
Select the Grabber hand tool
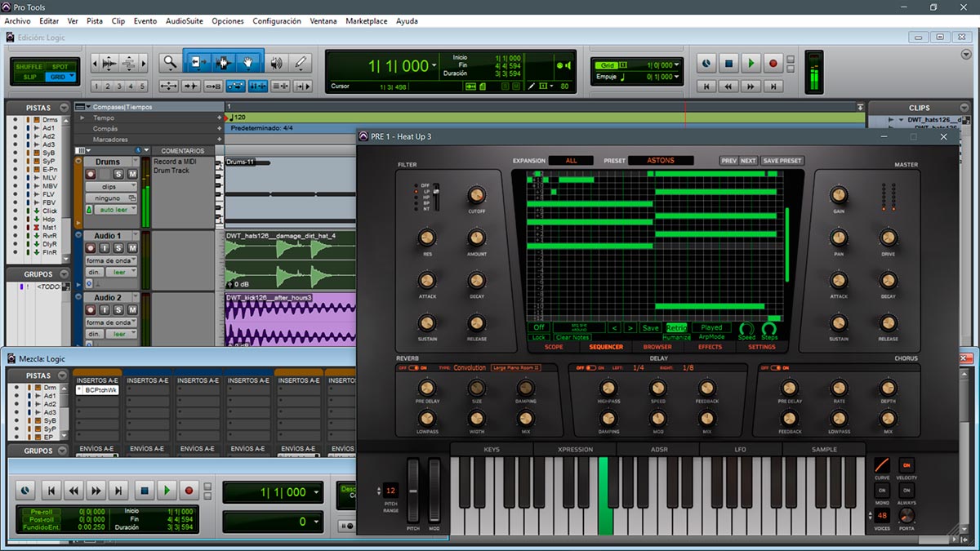coord(248,62)
